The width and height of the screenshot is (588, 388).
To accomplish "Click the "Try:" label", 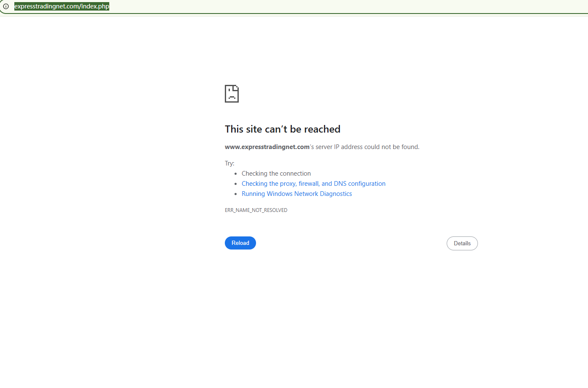I will 229,163.
